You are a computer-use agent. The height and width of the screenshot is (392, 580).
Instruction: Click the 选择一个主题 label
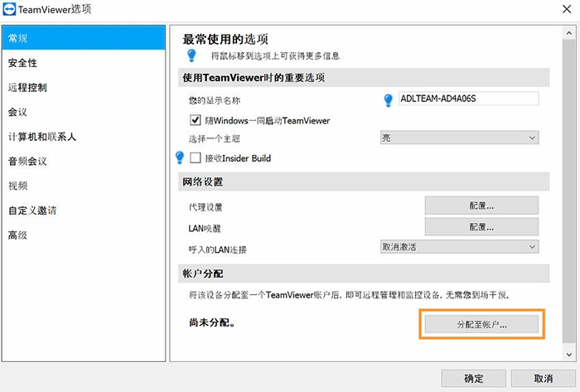(215, 139)
